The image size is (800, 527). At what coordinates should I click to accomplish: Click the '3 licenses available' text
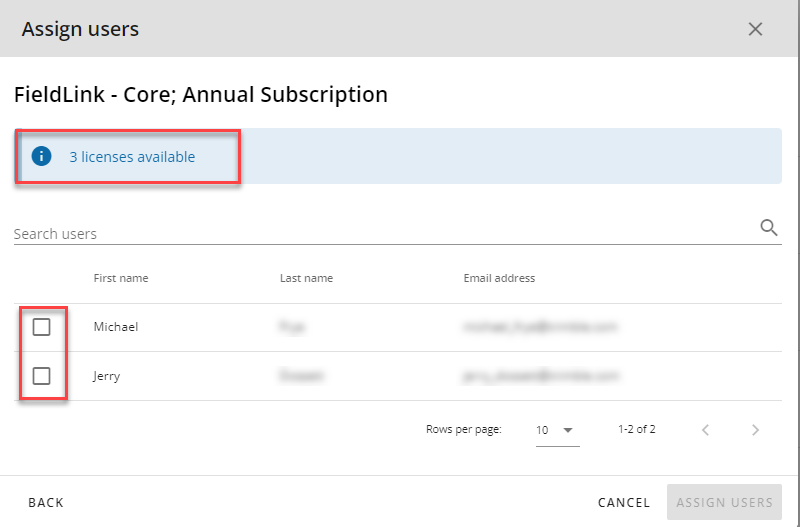132,157
